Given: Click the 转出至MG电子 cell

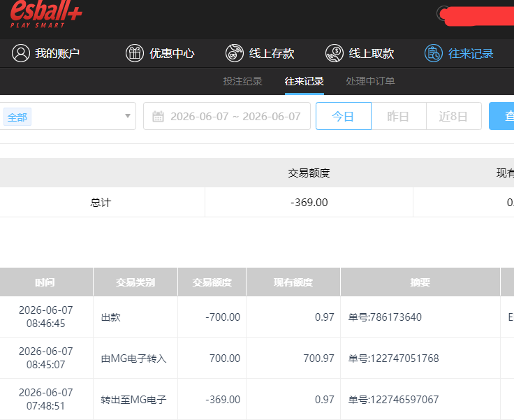Looking at the screenshot, I should pos(134,400).
